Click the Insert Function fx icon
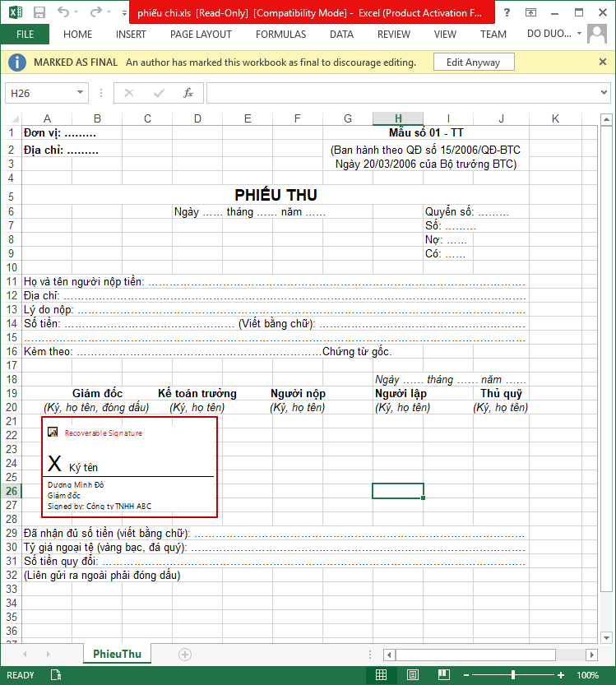Screen dimensions: 616x685 pyautogui.click(x=188, y=93)
